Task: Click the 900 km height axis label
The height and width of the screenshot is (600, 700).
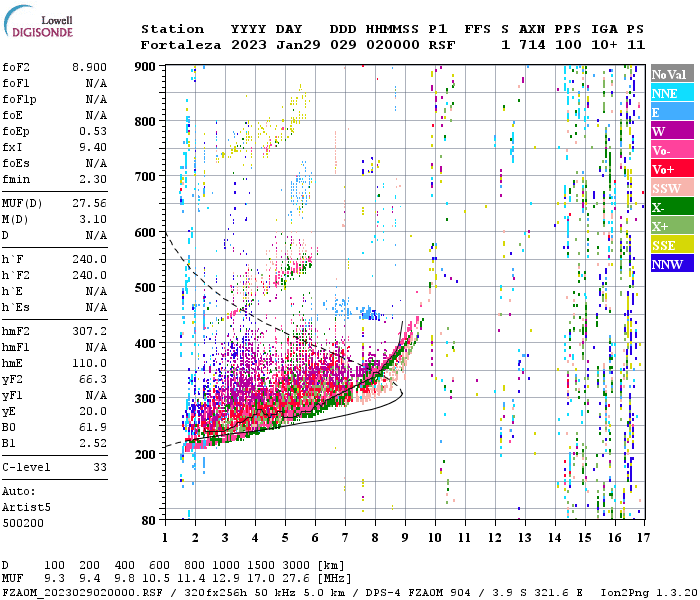Action: point(145,67)
